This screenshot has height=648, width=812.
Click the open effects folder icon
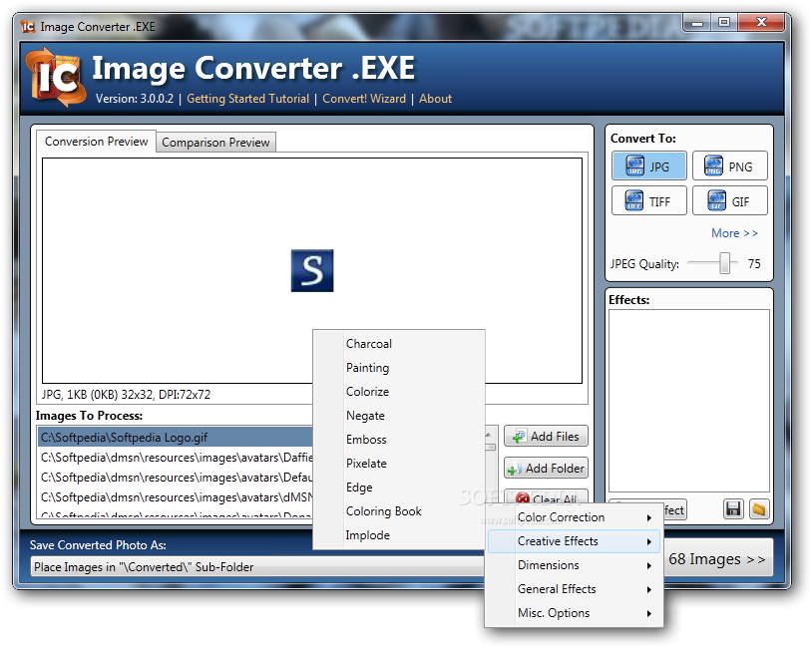[x=759, y=509]
